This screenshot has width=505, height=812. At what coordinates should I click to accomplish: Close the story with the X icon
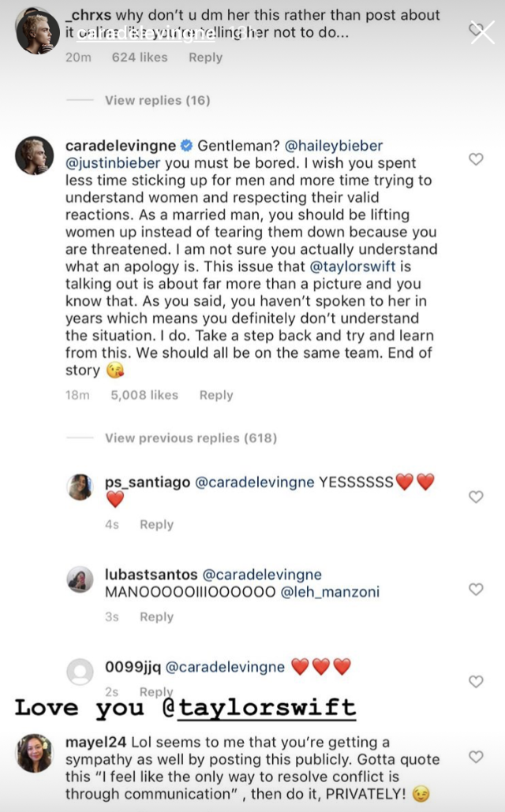coord(482,32)
